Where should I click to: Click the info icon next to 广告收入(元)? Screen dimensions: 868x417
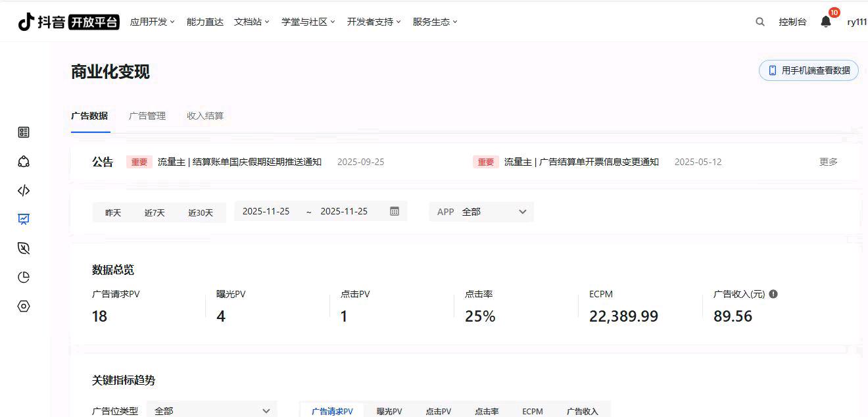click(773, 294)
